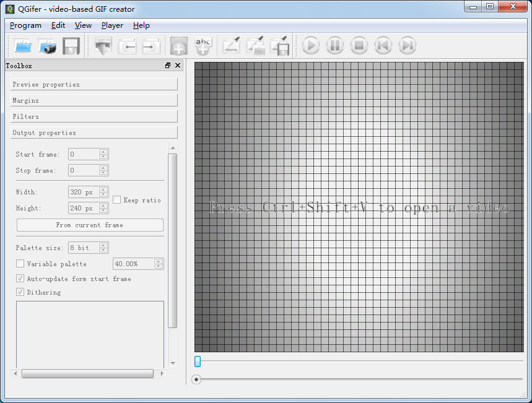The width and height of the screenshot is (532, 403).
Task: Click the insert text 'abc' toolbar icon
Action: 203,45
